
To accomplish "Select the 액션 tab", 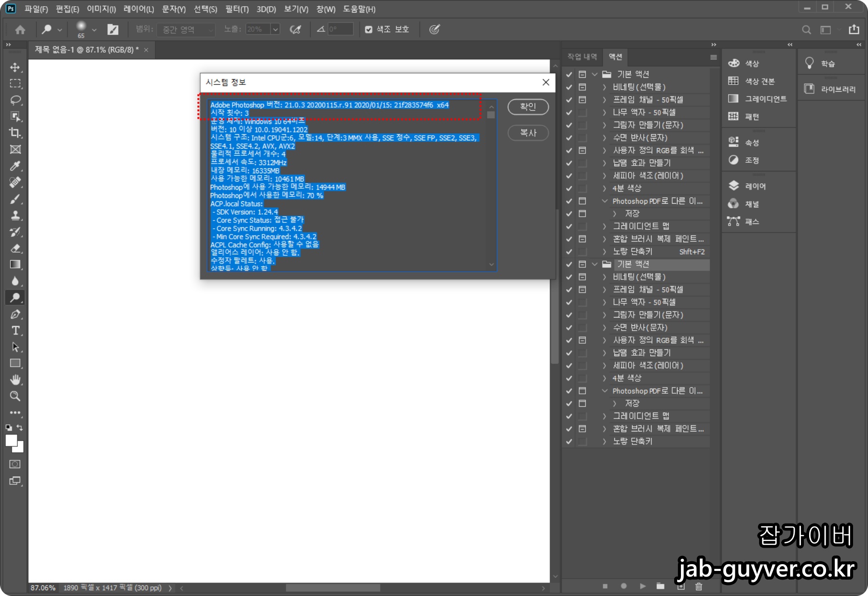I will click(615, 57).
